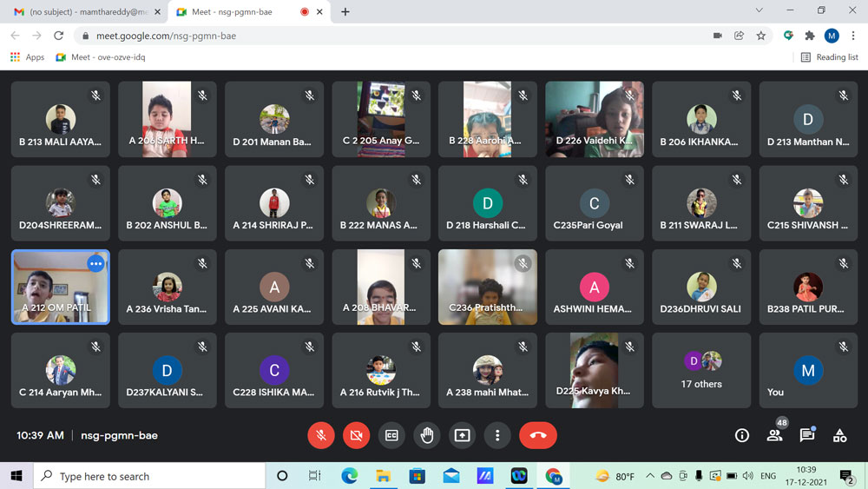Turn on the camera in Meet

click(x=356, y=435)
